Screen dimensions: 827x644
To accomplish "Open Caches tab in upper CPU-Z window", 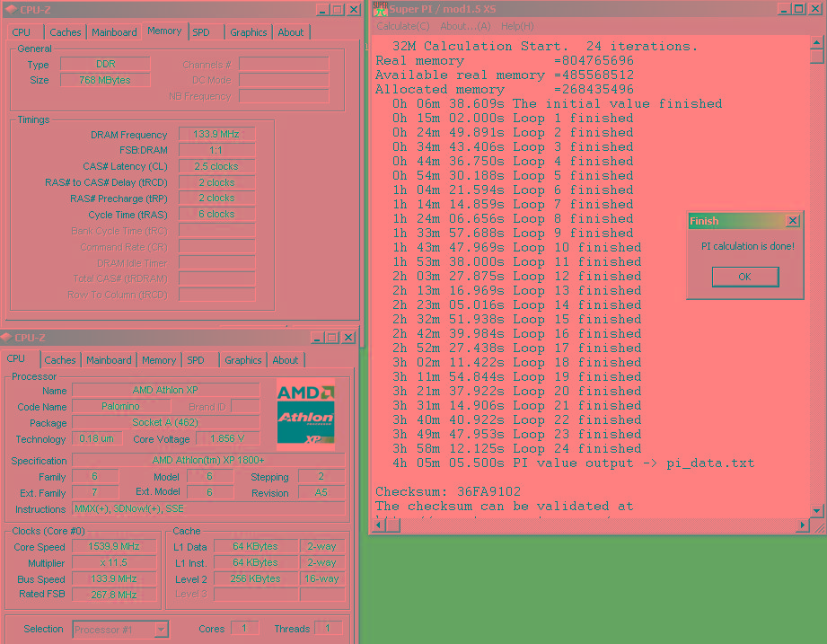I will coord(65,32).
